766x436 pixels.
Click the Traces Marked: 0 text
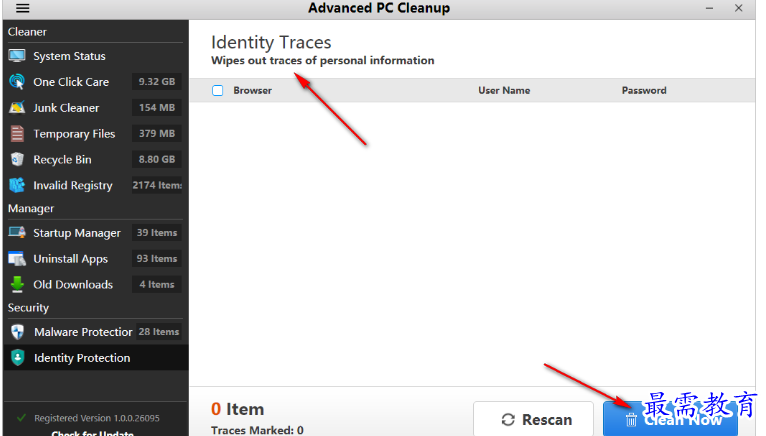tap(257, 430)
